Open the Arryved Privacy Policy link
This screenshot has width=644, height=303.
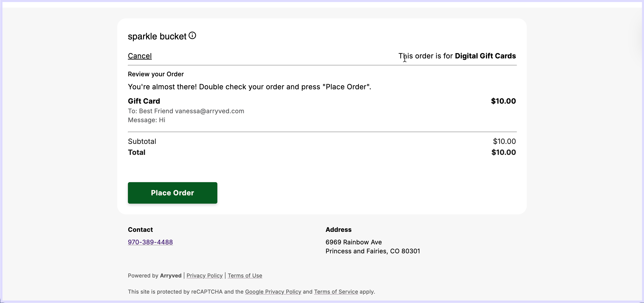click(204, 275)
